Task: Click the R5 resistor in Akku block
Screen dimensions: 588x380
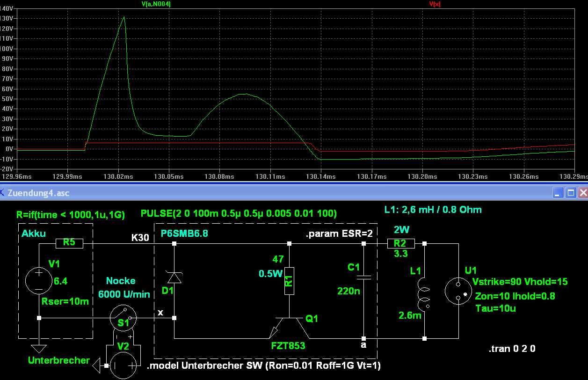Action: point(69,243)
